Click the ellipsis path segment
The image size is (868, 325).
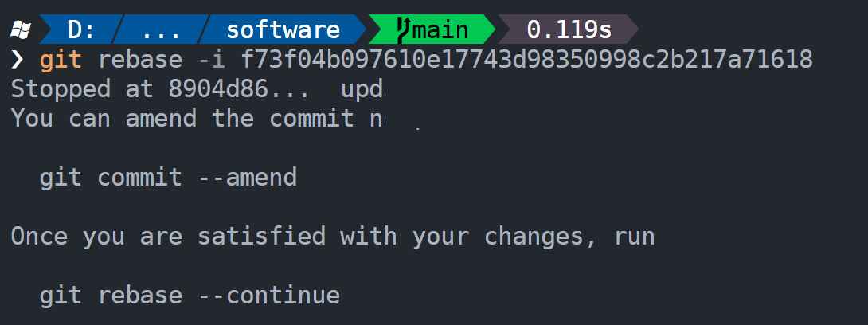pos(161,29)
